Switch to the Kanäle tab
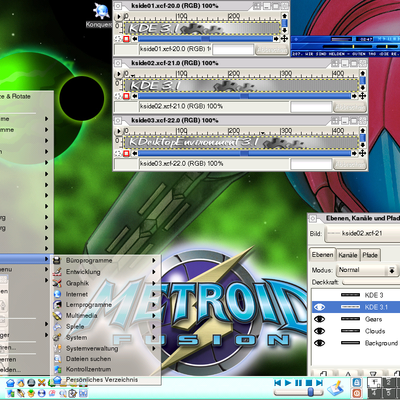 point(348,255)
